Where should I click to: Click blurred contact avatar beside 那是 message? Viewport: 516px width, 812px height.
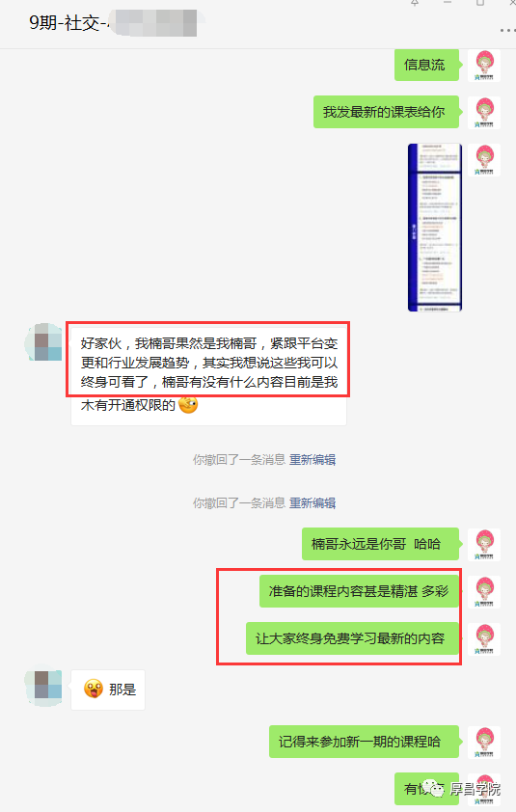pos(44,687)
